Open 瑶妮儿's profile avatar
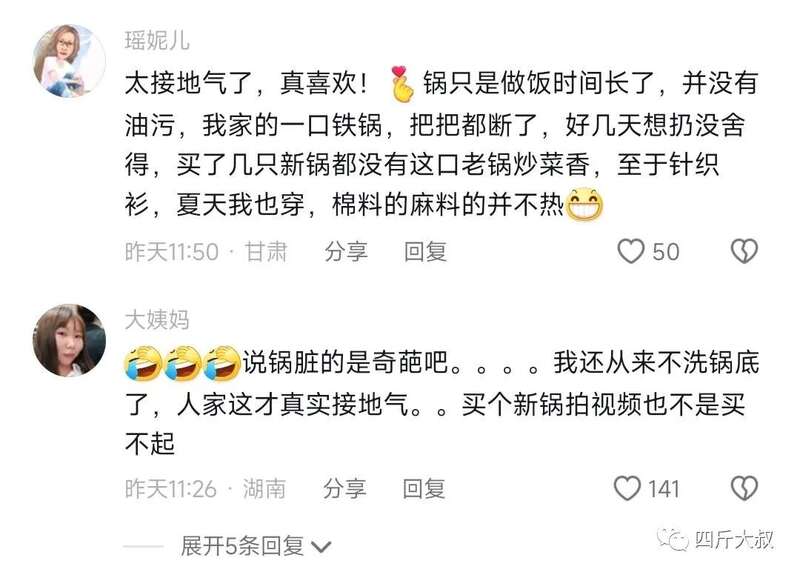Image resolution: width=800 pixels, height=575 pixels. click(69, 60)
